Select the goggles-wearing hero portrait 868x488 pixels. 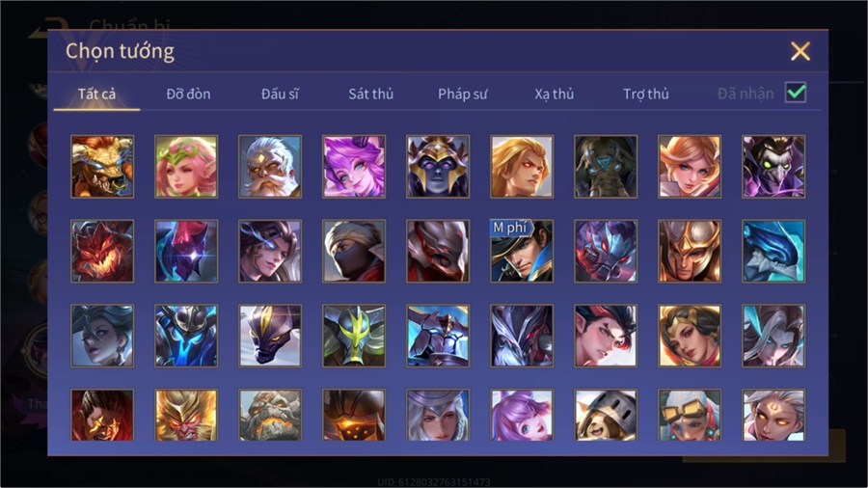click(690, 415)
